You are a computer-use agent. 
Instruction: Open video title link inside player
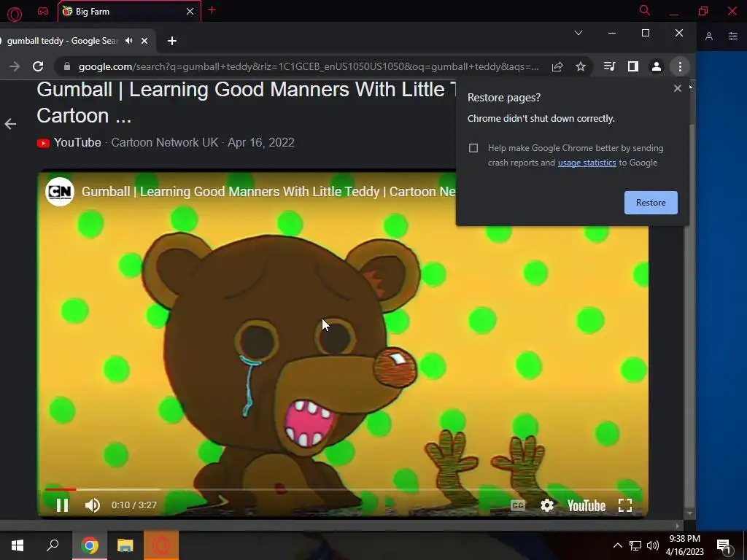tap(268, 192)
